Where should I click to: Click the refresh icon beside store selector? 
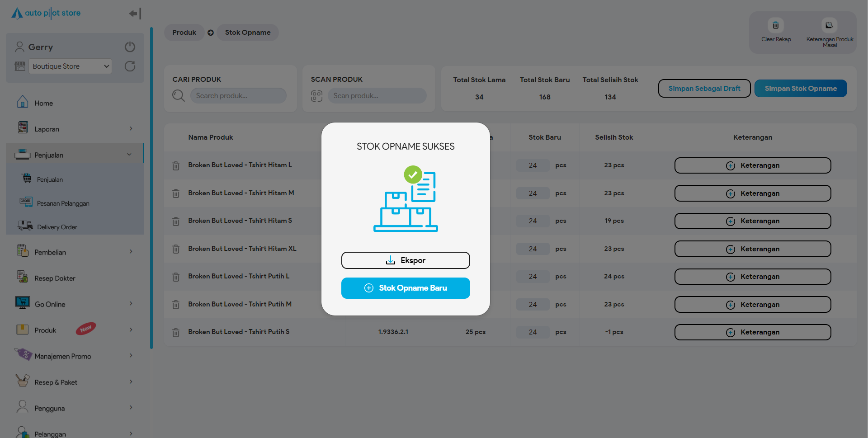[130, 66]
